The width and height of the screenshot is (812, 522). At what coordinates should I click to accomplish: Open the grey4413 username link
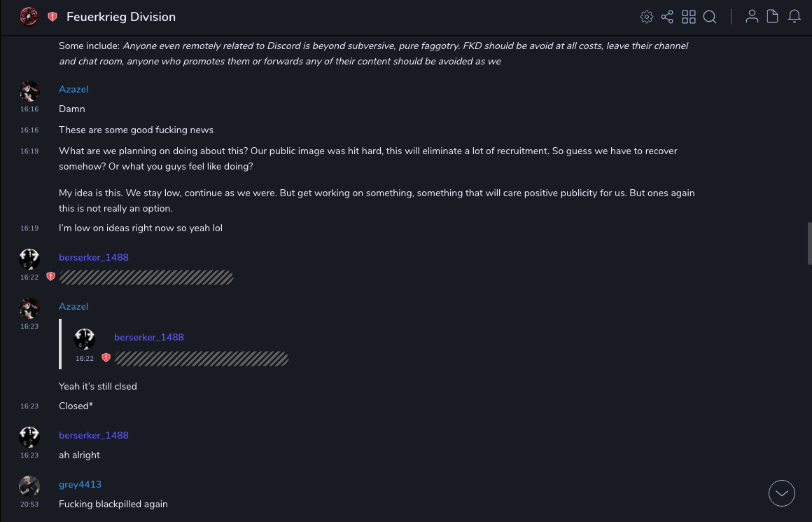tap(80, 484)
